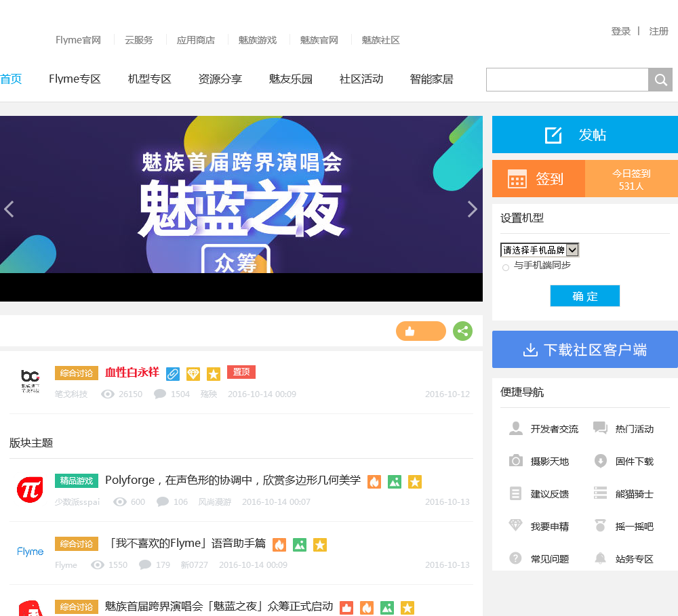Open 魅族首届跨界演唱会 众筹正式启动 post
Screen dimensions: 678x616
[x=219, y=607]
